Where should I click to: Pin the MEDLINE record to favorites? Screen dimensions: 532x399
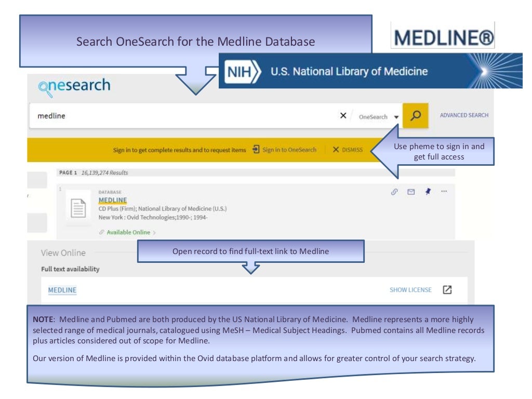tap(428, 192)
